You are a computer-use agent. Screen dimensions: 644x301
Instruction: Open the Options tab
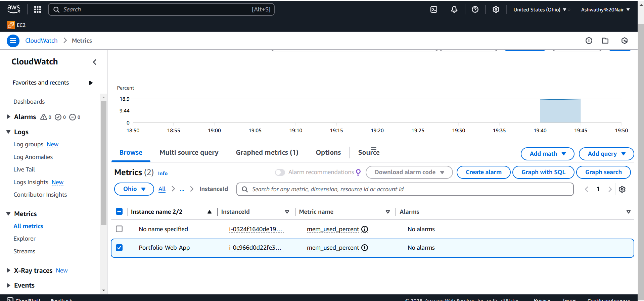[328, 153]
